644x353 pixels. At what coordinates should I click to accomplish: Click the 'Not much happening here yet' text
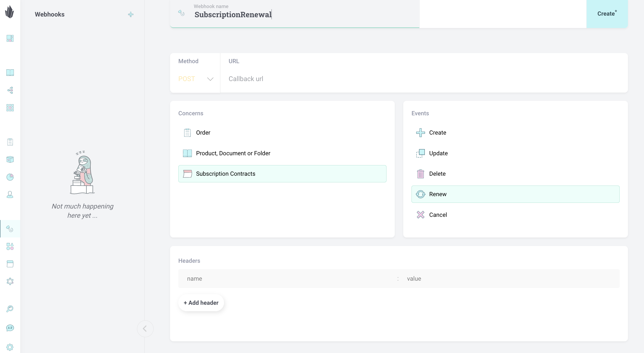[x=82, y=211]
